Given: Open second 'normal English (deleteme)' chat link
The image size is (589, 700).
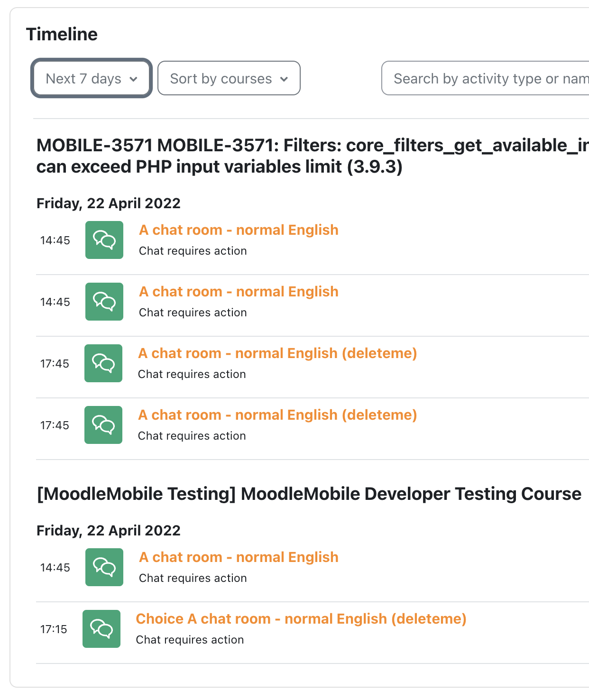Looking at the screenshot, I should 277,415.
